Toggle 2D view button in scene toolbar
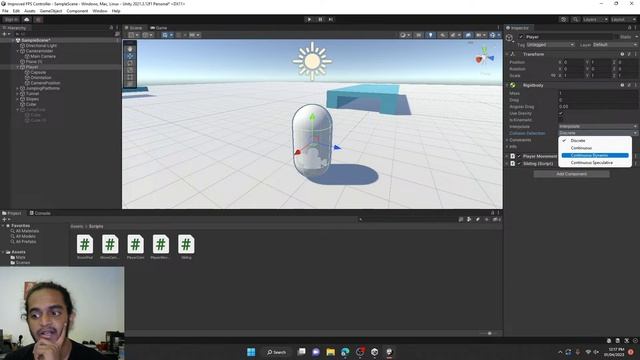The height and width of the screenshot is (360, 640). pos(418,35)
